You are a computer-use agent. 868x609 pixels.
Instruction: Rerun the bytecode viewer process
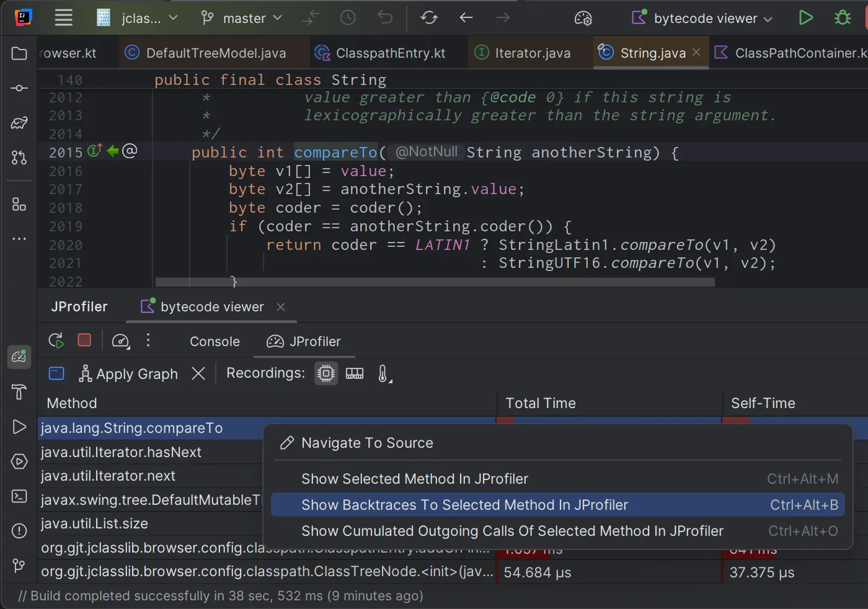coord(56,340)
